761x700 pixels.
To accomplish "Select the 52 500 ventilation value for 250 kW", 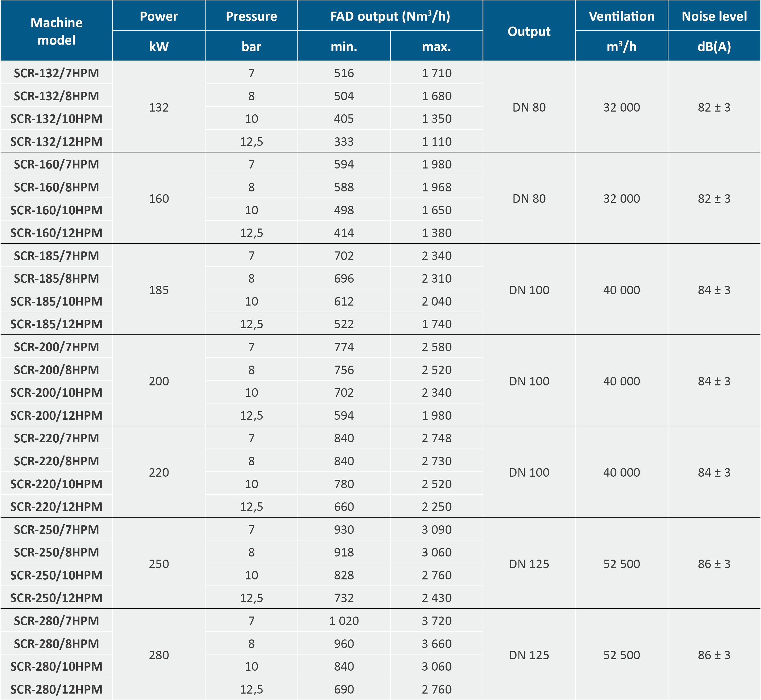I will tap(621, 564).
